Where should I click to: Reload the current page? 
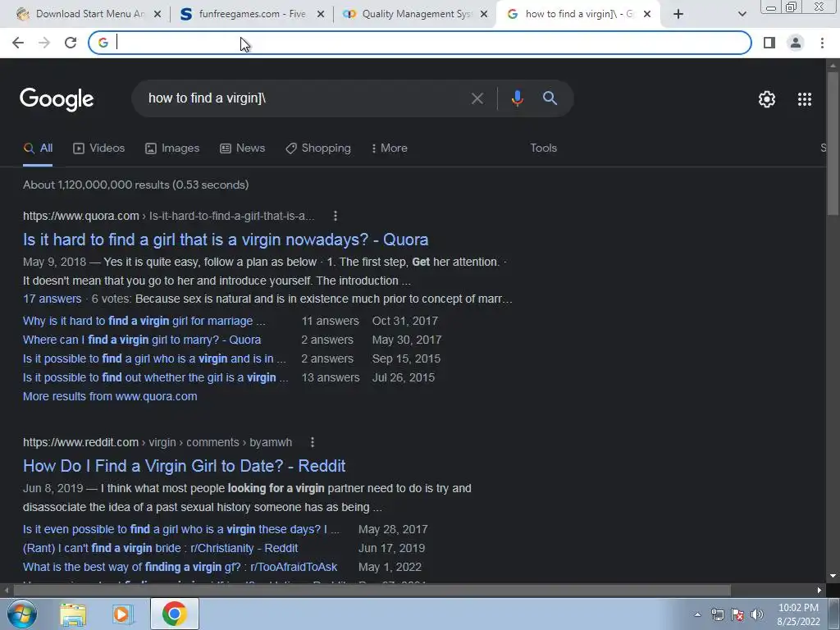click(71, 43)
